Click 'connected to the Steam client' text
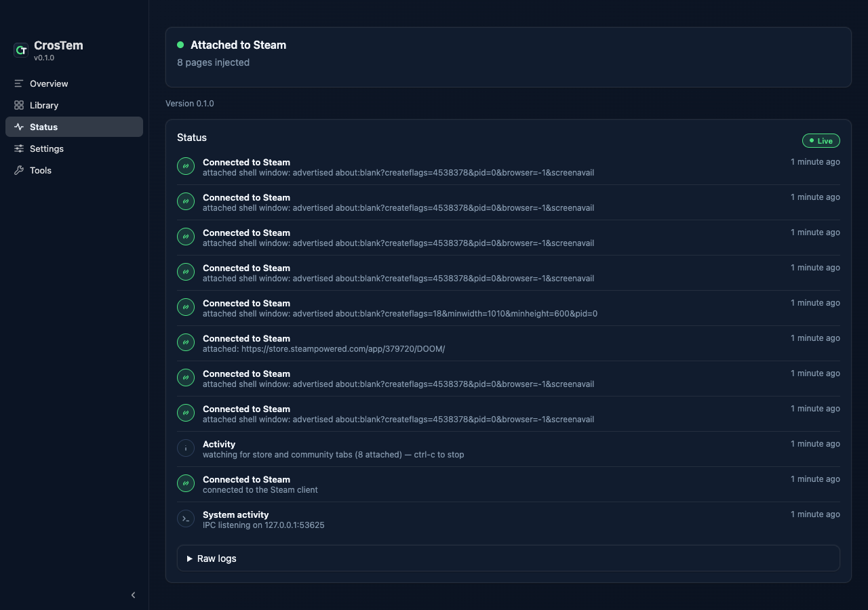The width and height of the screenshot is (868, 610). [260, 490]
